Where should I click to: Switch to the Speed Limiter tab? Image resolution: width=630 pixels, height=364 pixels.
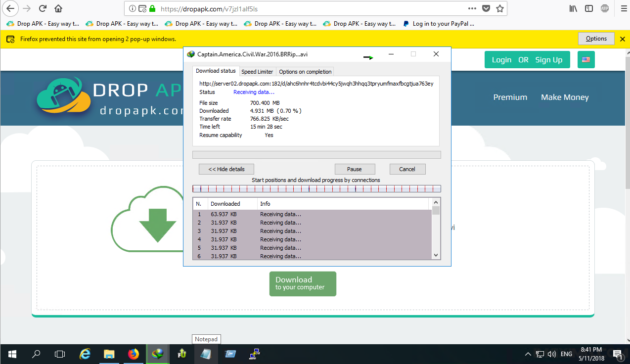click(257, 72)
